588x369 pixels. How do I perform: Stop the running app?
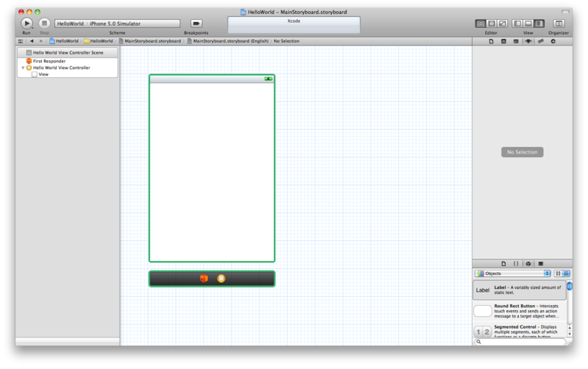click(x=44, y=24)
